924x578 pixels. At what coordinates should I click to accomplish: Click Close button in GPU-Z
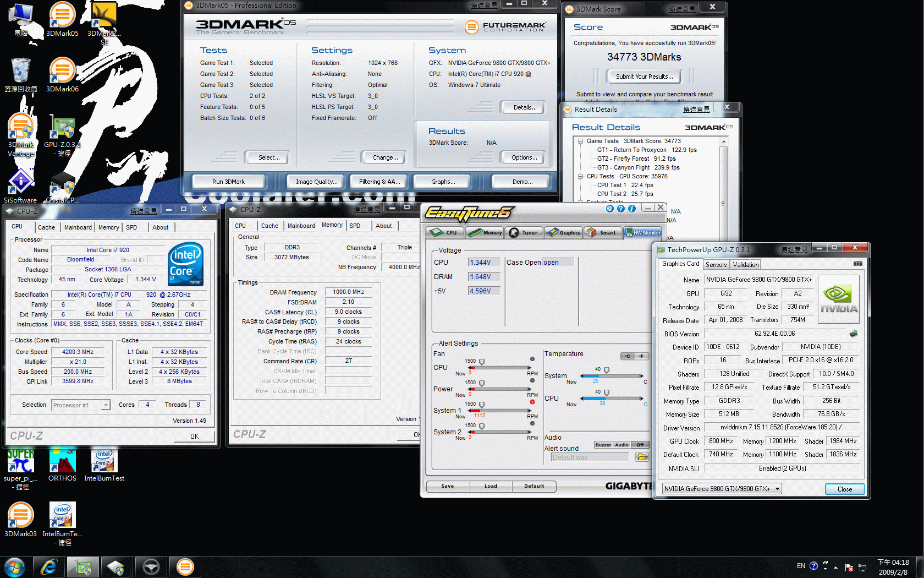(x=845, y=489)
